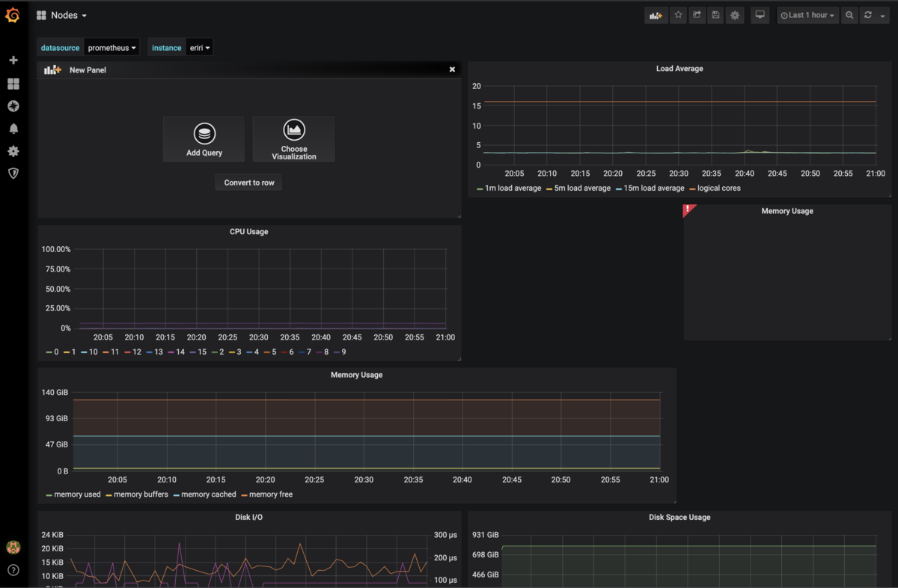Click the instance variable label

tap(166, 48)
